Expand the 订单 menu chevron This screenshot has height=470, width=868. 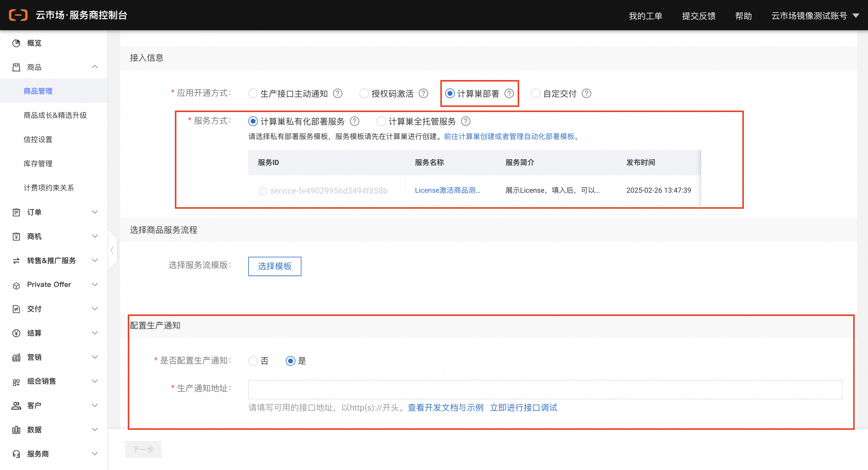click(x=95, y=212)
